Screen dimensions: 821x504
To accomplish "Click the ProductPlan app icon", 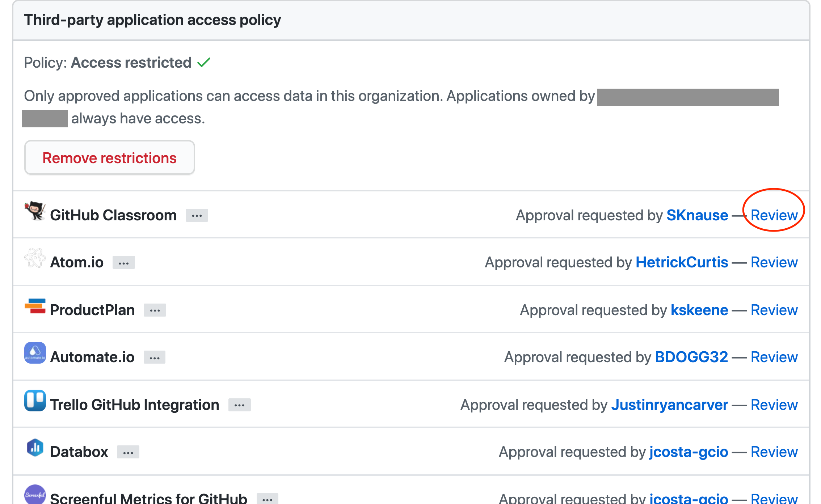I will click(33, 309).
